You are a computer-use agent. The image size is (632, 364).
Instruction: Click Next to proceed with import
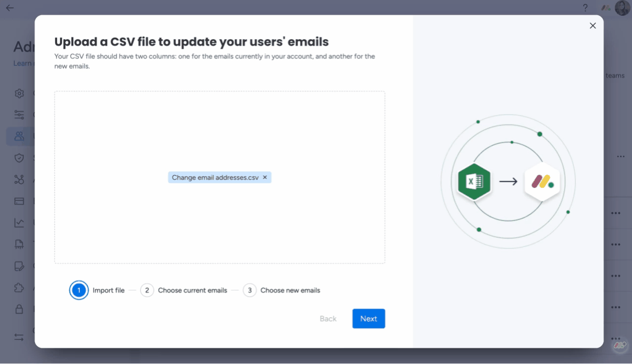[369, 319]
